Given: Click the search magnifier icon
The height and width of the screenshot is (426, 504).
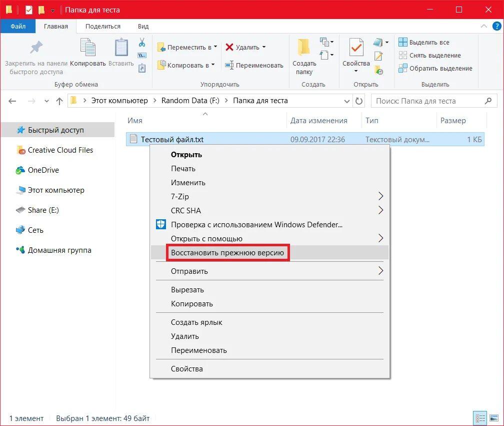Looking at the screenshot, I should [x=488, y=101].
